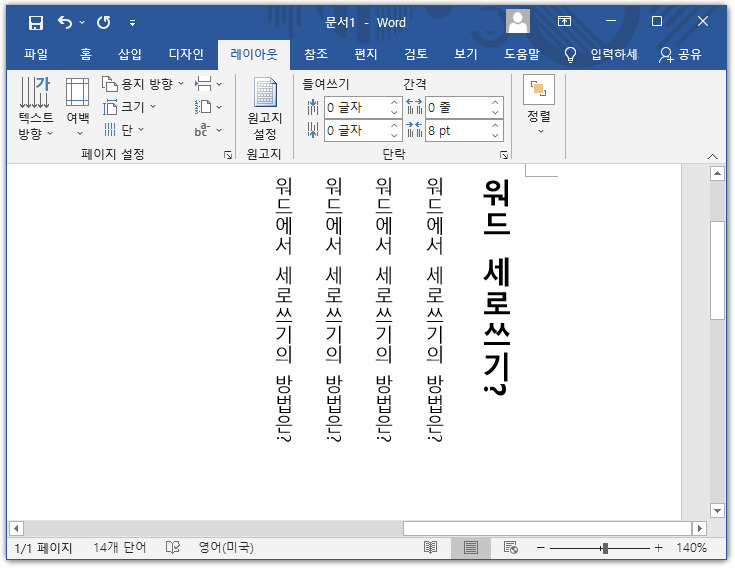Click the 1/1 페이지 page indicator
The width and height of the screenshot is (735, 569).
(43, 548)
